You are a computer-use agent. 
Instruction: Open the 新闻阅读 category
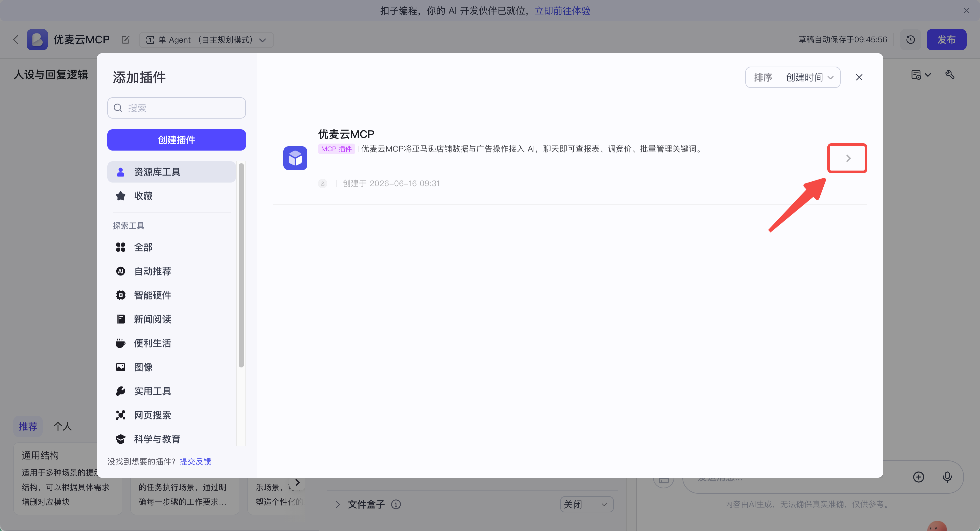172,319
